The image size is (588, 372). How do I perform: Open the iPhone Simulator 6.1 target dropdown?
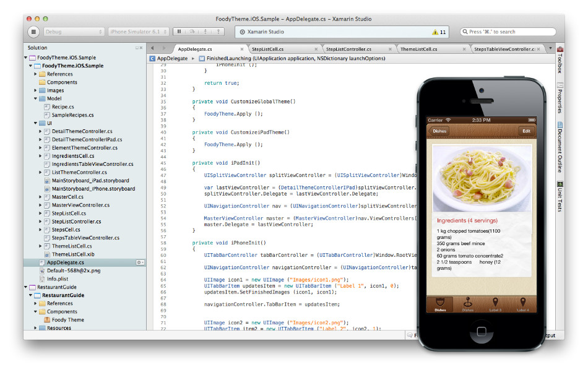[139, 32]
